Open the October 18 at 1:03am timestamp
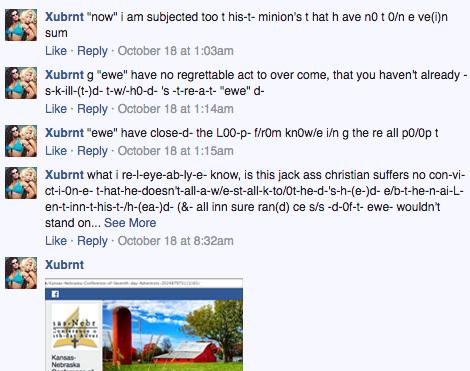Image resolution: width=470 pixels, height=371 pixels. (x=175, y=51)
